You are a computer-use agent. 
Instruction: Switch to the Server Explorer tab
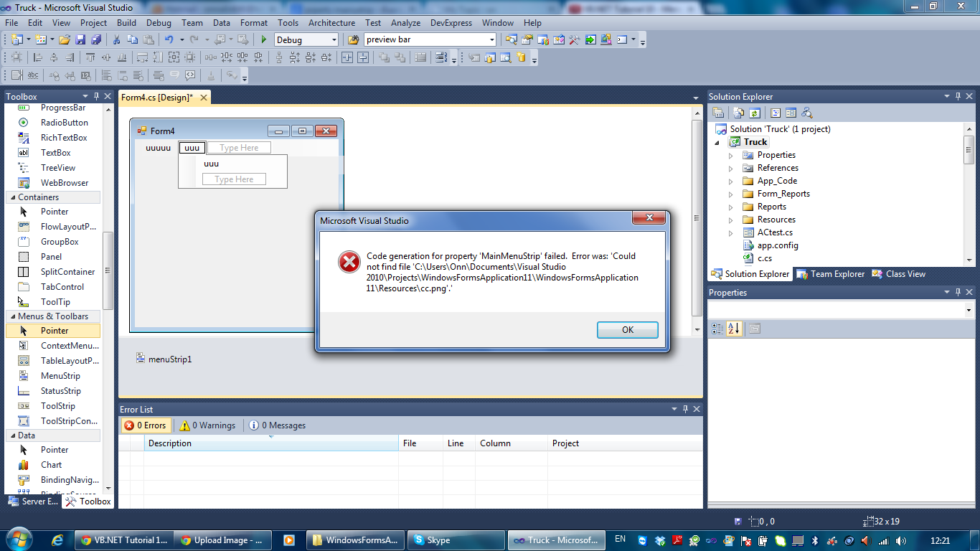tap(33, 501)
